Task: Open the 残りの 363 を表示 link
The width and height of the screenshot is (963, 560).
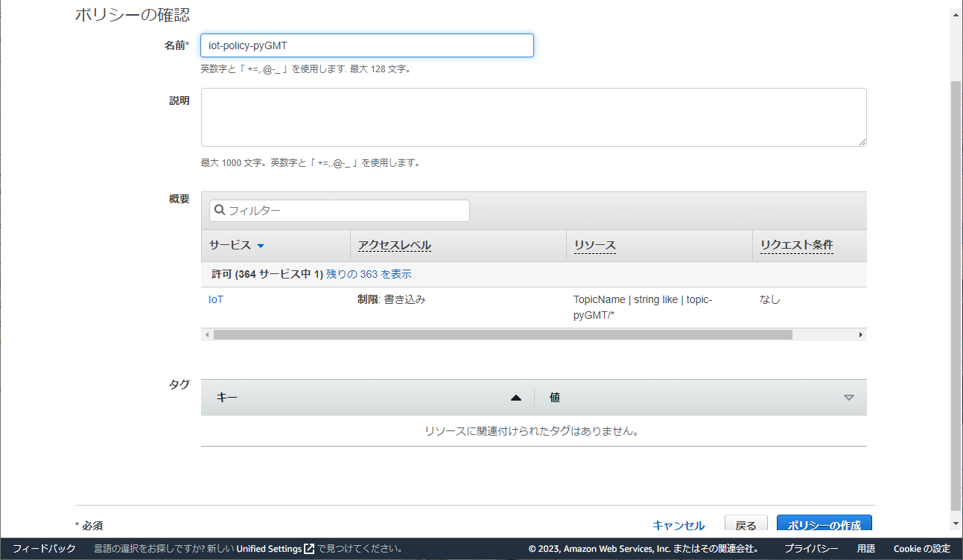Action: tap(369, 274)
